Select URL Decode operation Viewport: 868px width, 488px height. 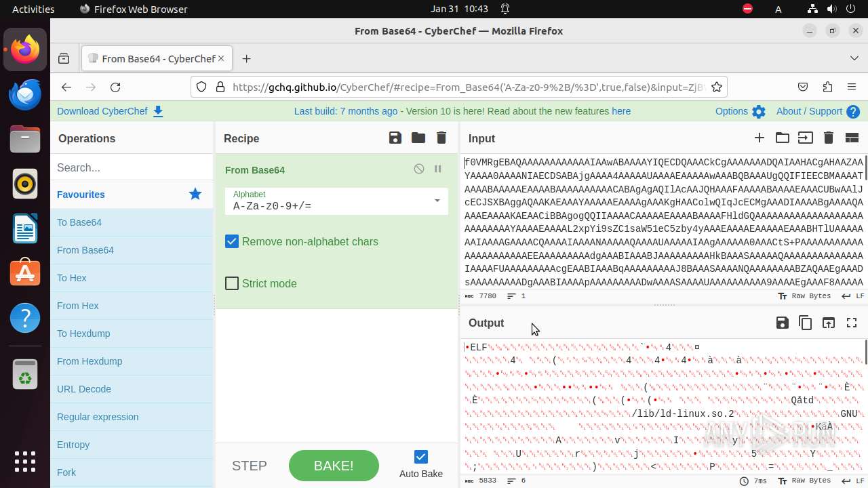132,389
